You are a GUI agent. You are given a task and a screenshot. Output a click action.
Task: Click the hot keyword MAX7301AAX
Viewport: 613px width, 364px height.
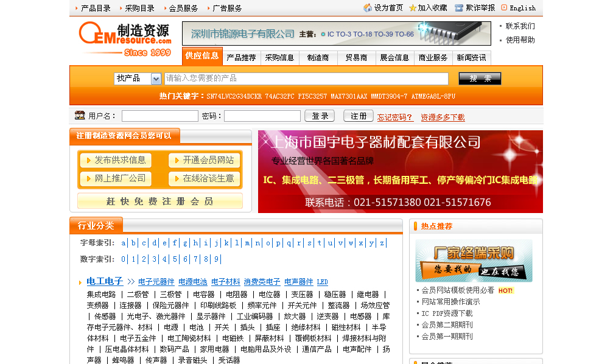349,96
